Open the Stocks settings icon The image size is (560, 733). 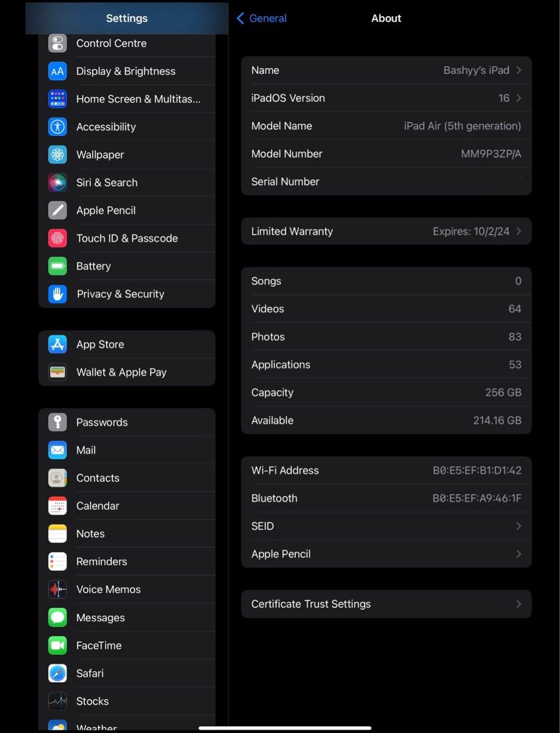57,700
